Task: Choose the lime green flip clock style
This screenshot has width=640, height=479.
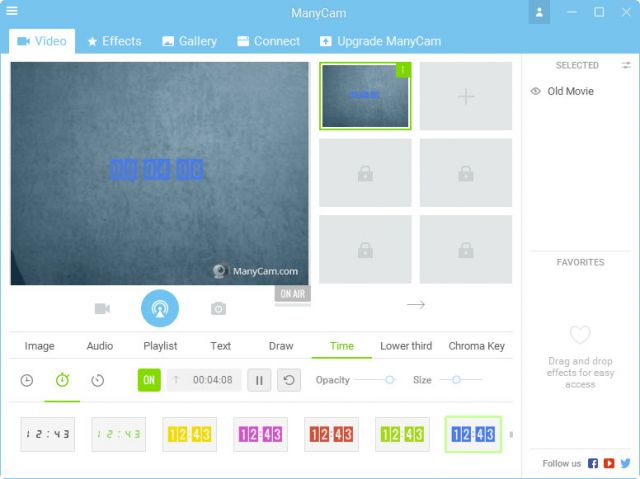Action: [402, 434]
